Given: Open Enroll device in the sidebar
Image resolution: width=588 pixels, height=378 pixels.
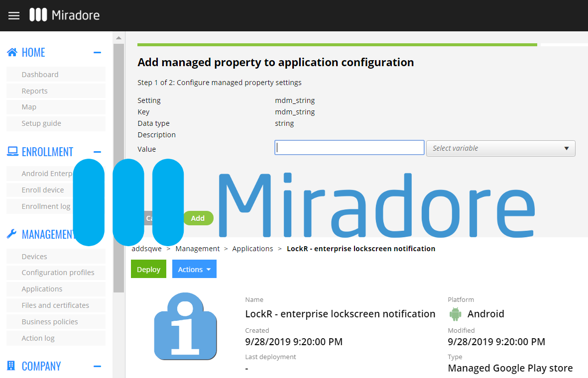Looking at the screenshot, I should (43, 189).
